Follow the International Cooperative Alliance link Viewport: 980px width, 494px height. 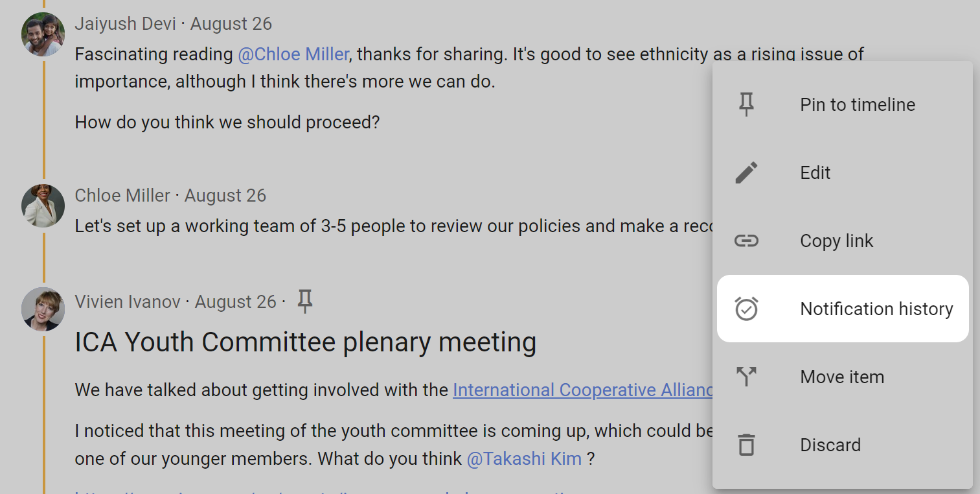tap(582, 390)
